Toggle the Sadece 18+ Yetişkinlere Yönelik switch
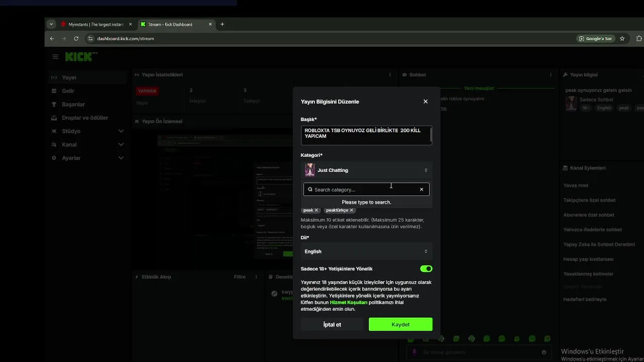 tap(426, 269)
